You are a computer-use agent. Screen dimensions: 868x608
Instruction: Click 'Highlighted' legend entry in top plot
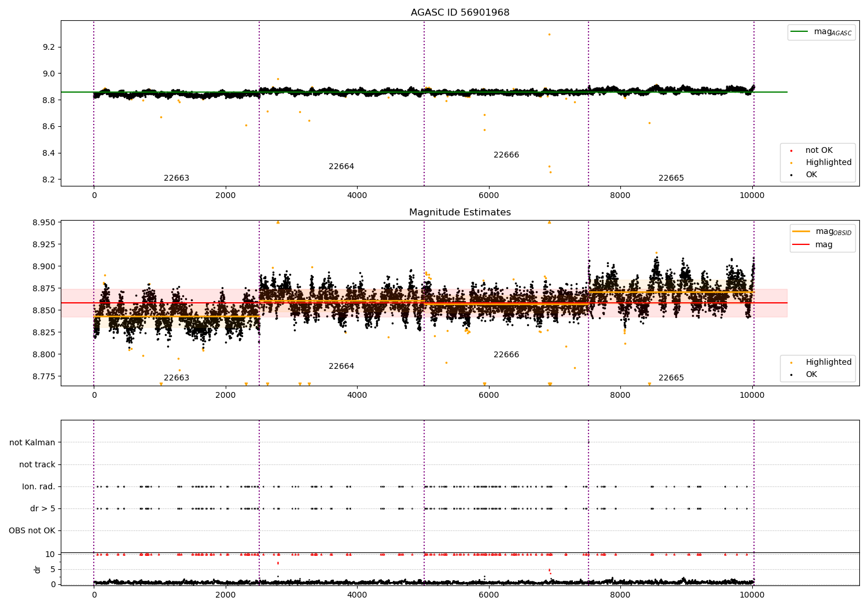[x=829, y=163]
